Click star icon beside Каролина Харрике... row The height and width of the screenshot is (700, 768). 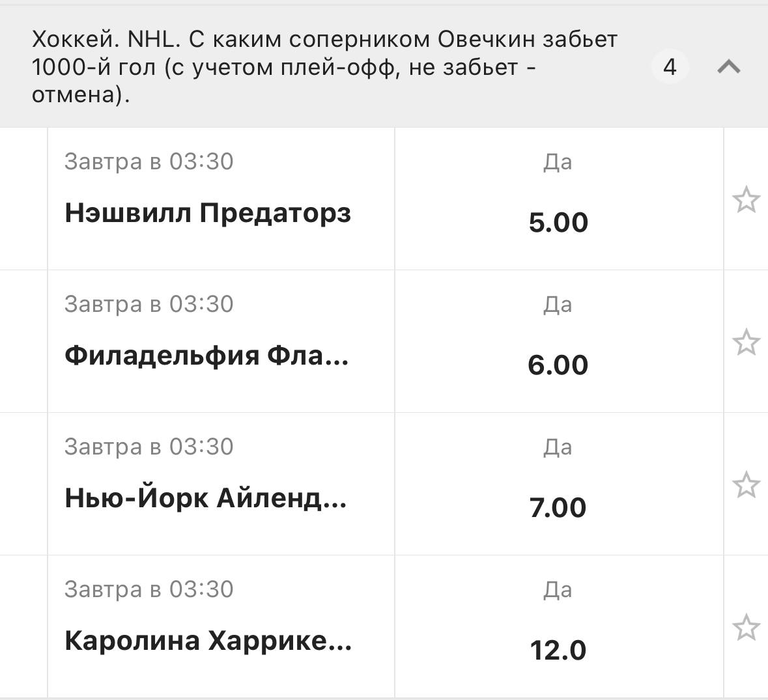(x=746, y=627)
